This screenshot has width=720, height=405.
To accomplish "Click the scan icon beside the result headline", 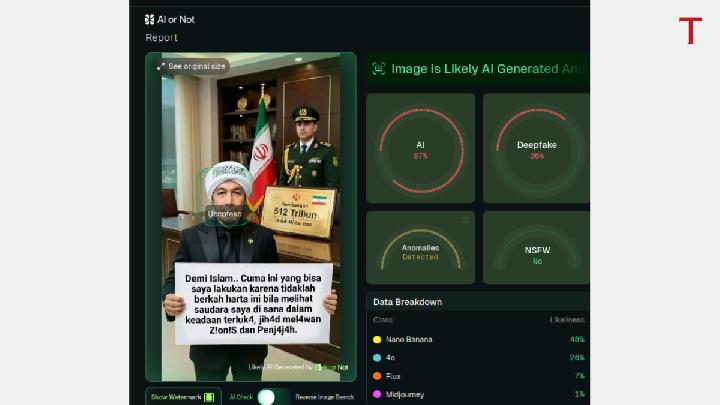I will coord(378,69).
